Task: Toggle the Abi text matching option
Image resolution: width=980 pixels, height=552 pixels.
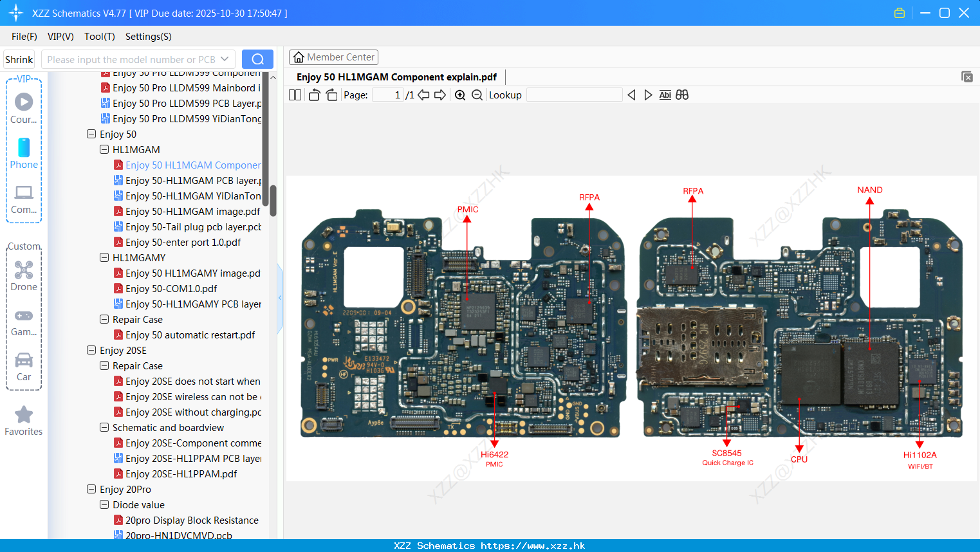Action: 665,95
